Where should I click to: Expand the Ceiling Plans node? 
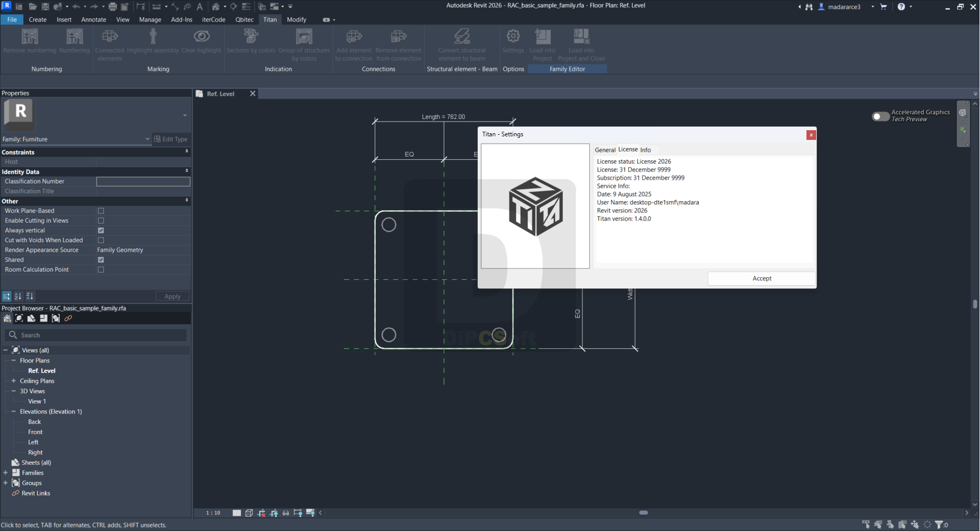click(x=14, y=381)
